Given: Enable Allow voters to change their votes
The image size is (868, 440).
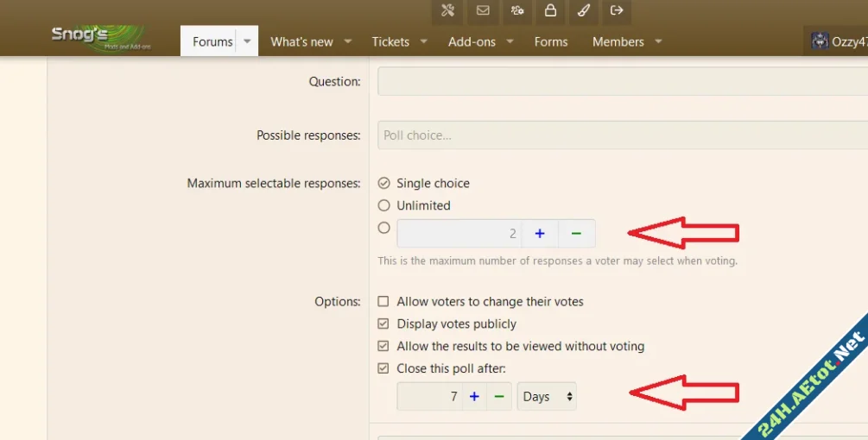Looking at the screenshot, I should coord(384,302).
